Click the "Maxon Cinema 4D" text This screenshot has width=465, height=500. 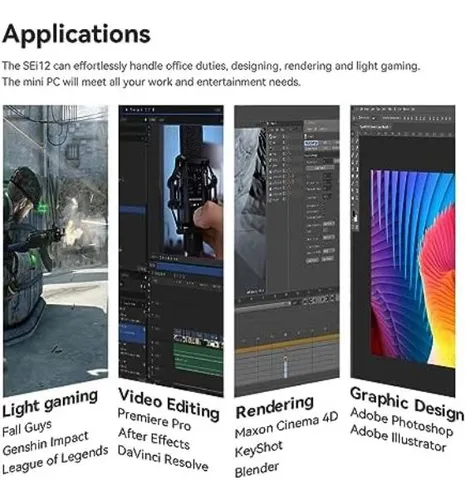(287, 425)
